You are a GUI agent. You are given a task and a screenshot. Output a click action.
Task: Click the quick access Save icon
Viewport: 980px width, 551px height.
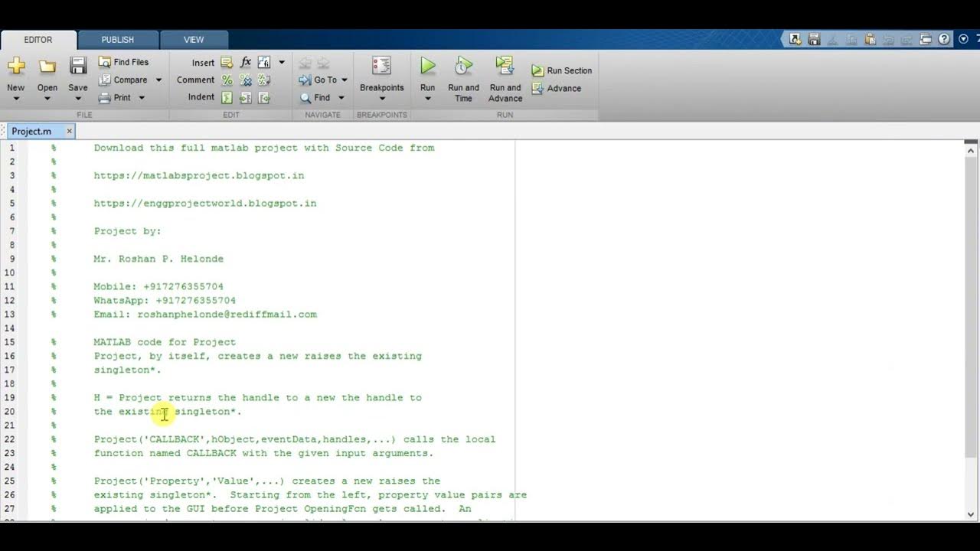pos(814,39)
